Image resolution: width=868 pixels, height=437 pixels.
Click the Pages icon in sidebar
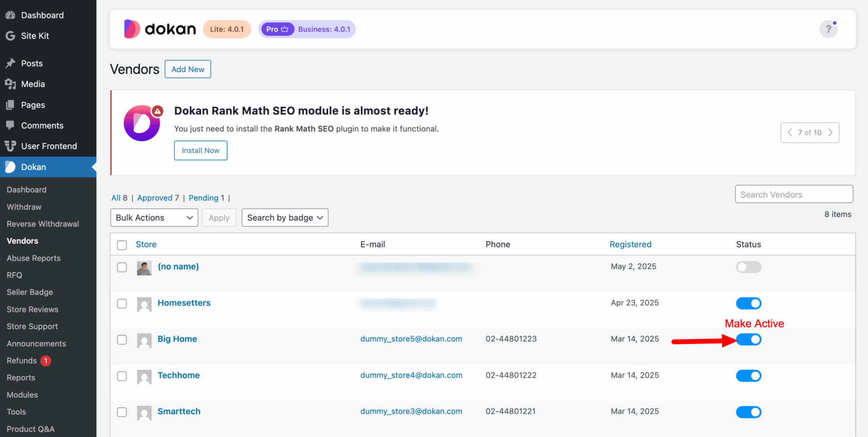point(10,105)
